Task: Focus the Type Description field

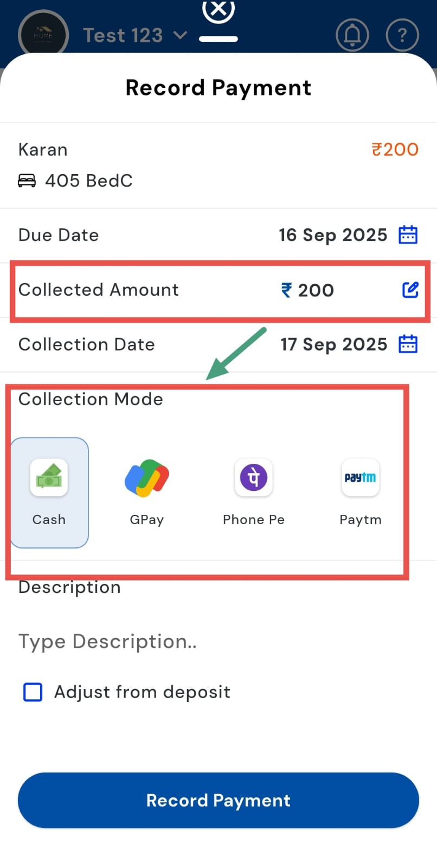Action: [x=217, y=641]
